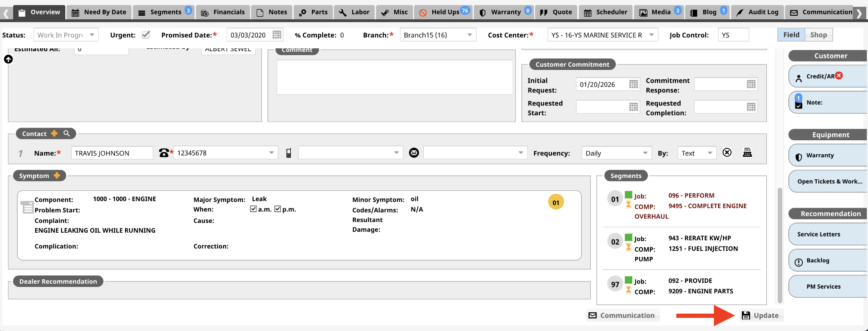
Task: Open the Segments tab
Action: pos(164,12)
